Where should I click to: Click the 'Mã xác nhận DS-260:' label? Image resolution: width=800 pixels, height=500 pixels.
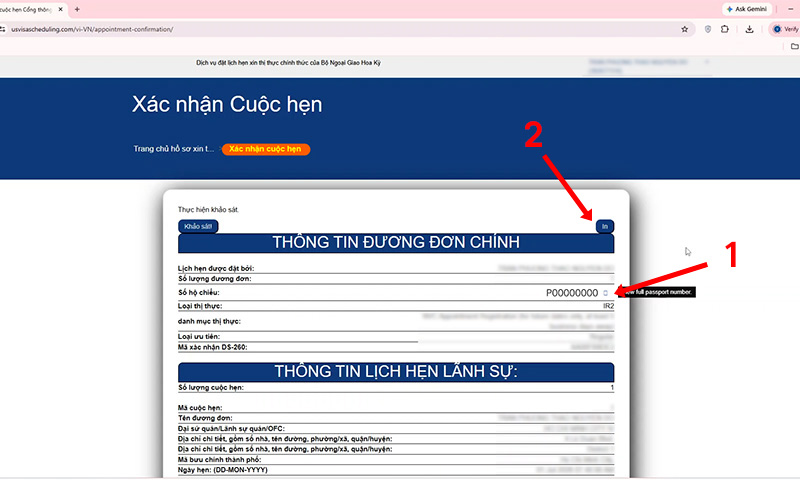[212, 347]
